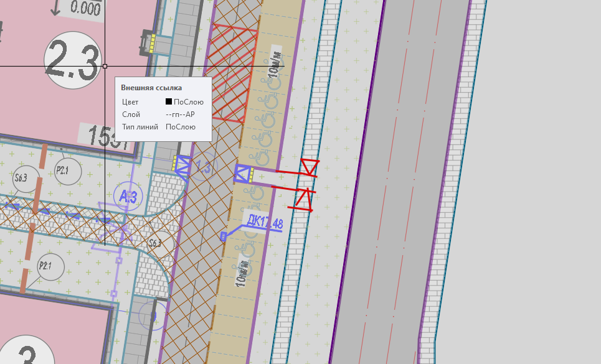
Task: Click the 'Цвет' property label
Action: click(x=130, y=102)
